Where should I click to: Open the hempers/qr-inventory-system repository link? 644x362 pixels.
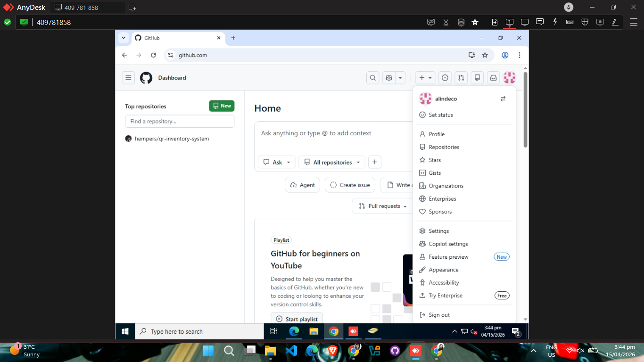tap(172, 139)
